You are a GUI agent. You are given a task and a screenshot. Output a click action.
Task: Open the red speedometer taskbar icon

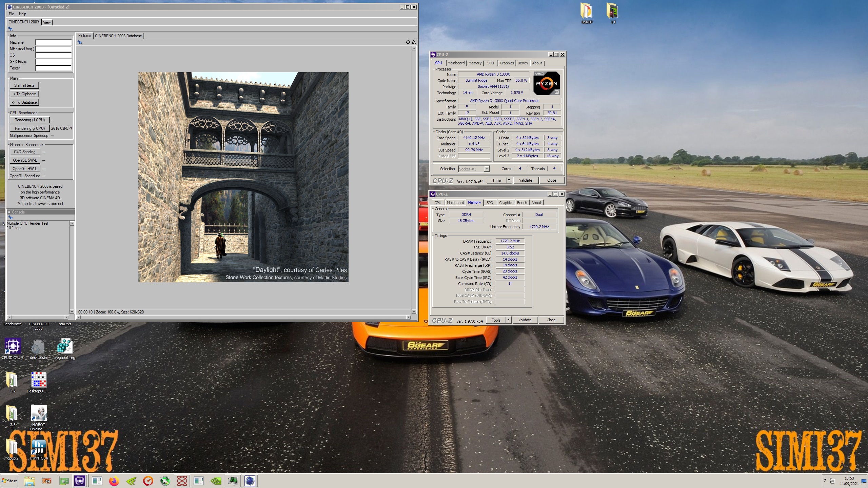click(x=148, y=481)
